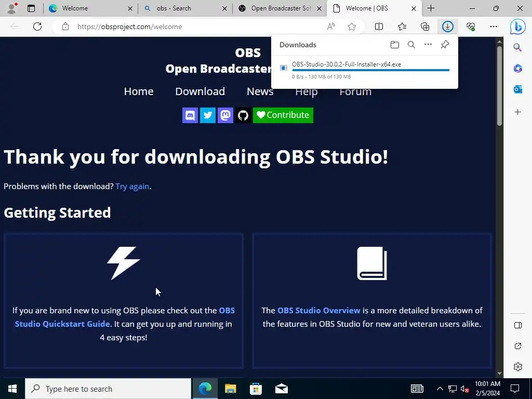The height and width of the screenshot is (399, 532).
Task: Open the OBS Studio Quickstart Guide link
Action: click(x=125, y=317)
